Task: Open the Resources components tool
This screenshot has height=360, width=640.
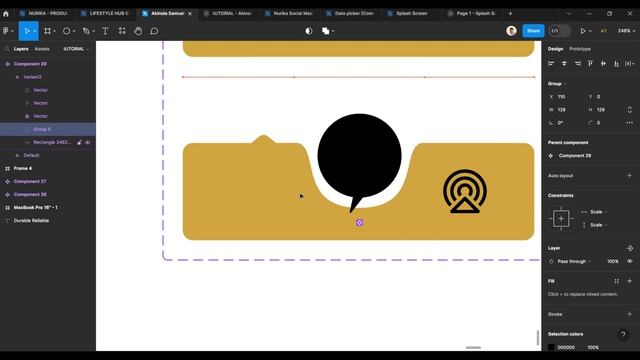Action: pos(122,31)
